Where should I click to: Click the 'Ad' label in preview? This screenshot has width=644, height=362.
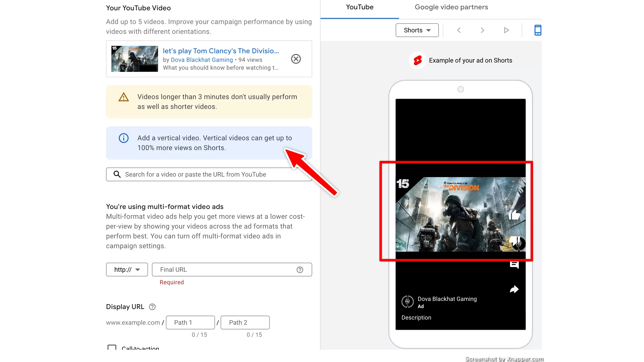[420, 307]
